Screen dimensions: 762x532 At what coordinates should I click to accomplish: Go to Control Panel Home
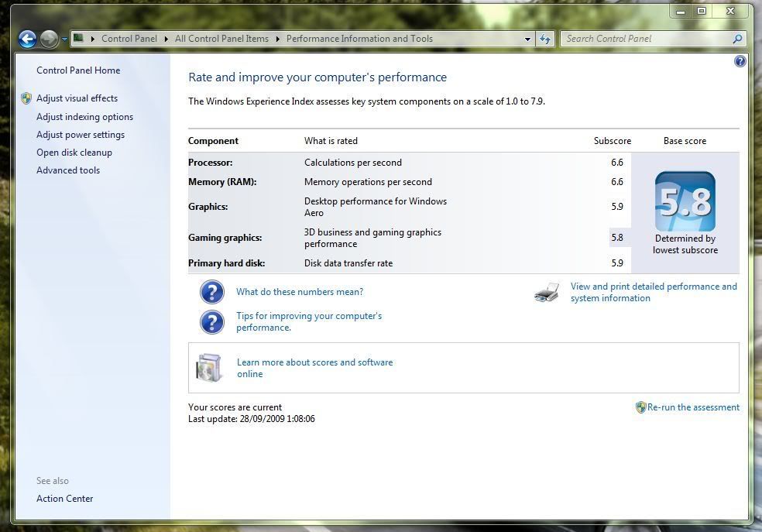[x=78, y=70]
